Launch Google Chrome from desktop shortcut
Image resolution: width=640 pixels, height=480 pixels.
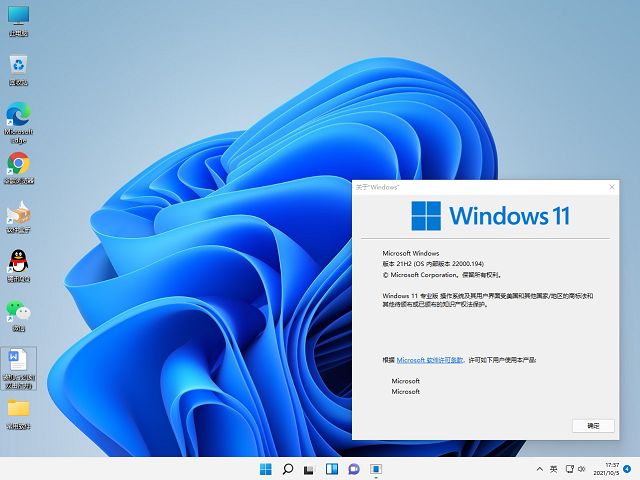click(18, 164)
